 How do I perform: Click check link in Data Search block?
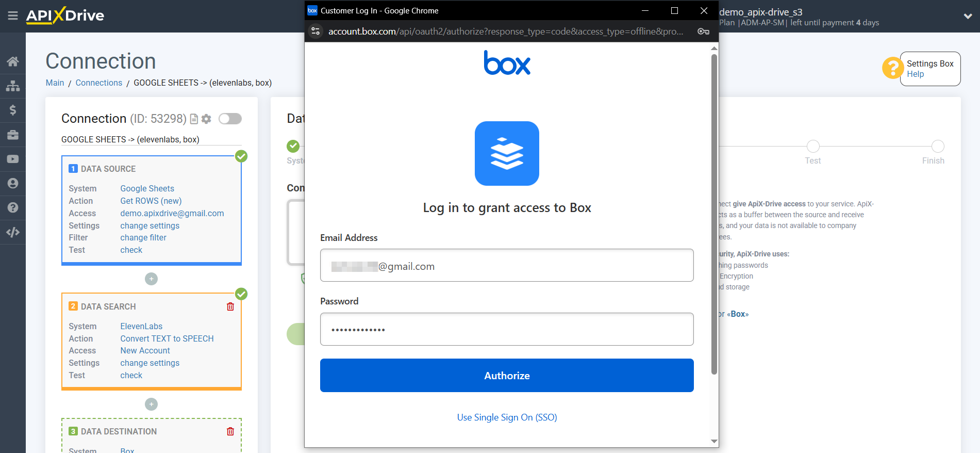[131, 375]
